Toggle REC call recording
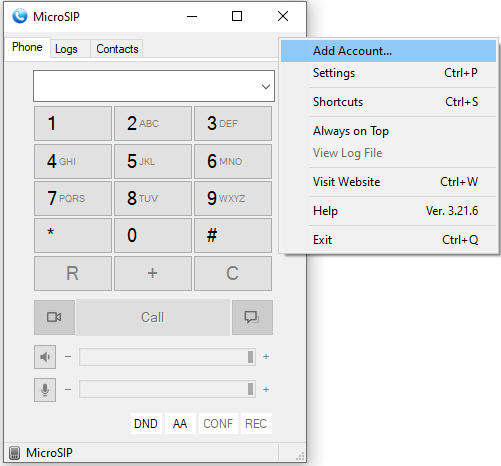Screen dimensions: 501x466 [x=256, y=424]
